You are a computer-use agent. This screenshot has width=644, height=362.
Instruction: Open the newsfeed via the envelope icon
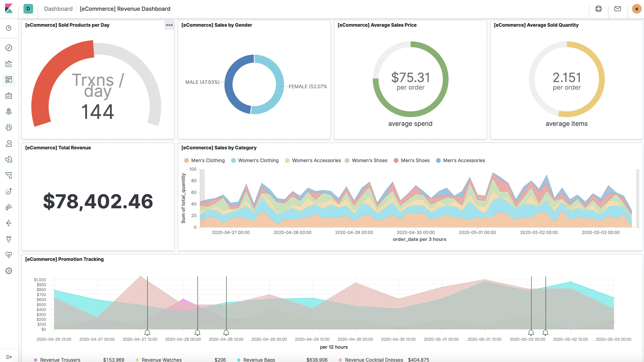point(618,9)
